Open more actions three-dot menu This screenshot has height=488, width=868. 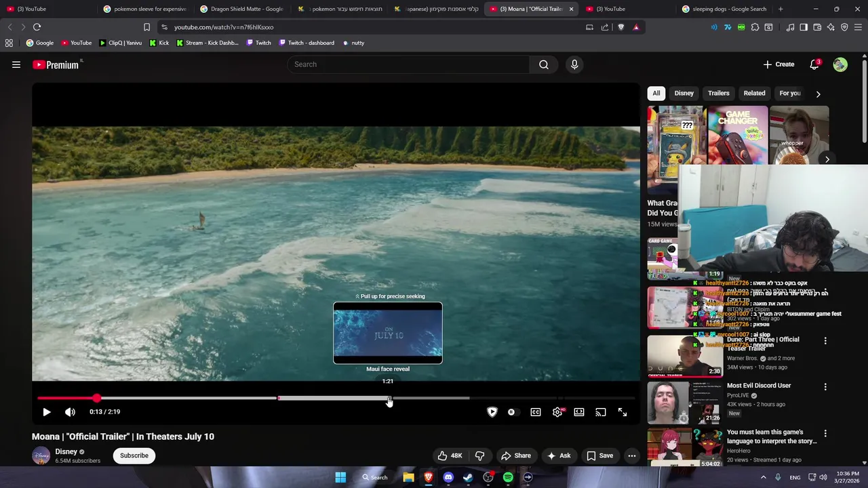632,455
